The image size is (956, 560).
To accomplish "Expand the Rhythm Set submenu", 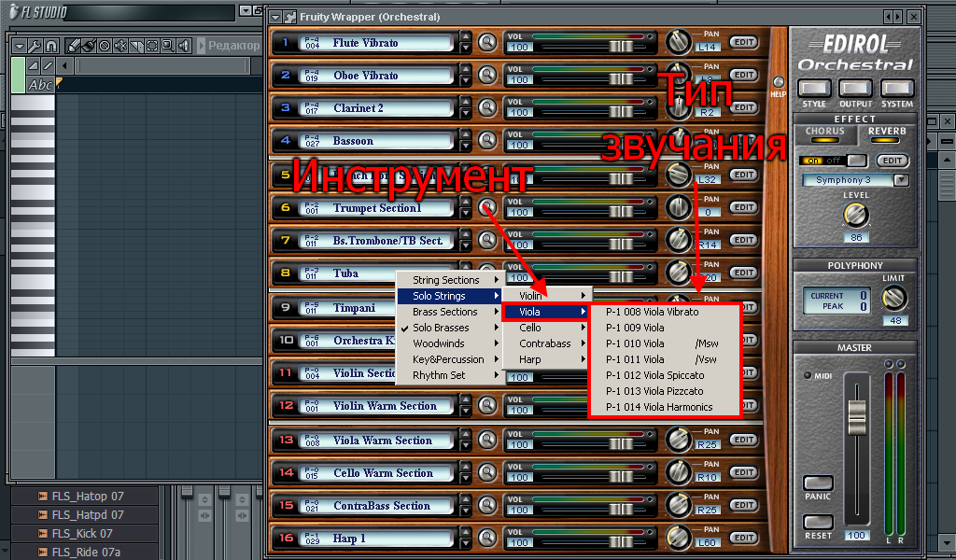I will click(x=449, y=375).
